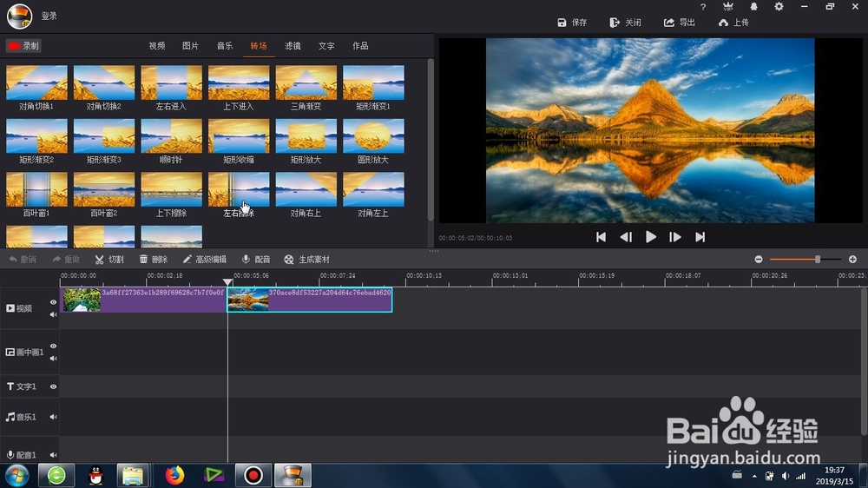Select the 顺时针 transition
The image size is (868, 488).
pyautogui.click(x=172, y=142)
